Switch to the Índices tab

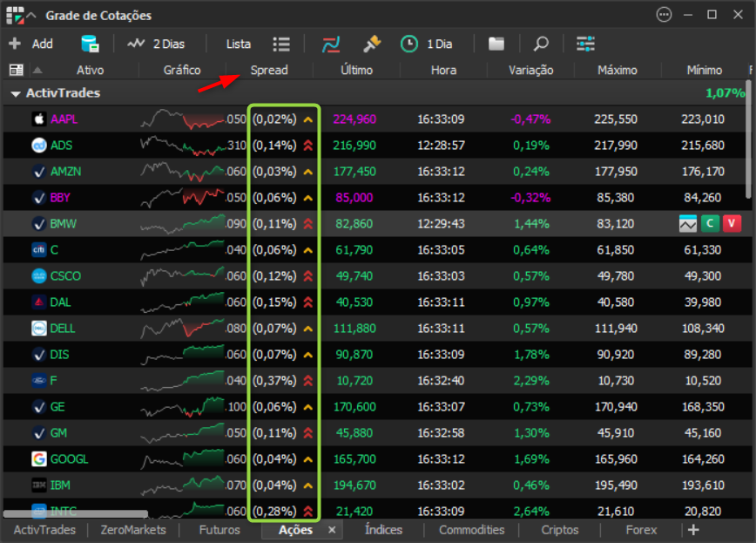[x=383, y=530]
